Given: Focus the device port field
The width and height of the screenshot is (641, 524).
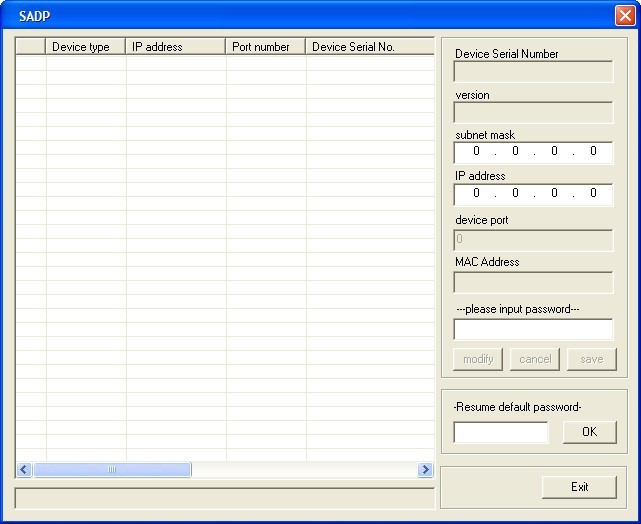Looking at the screenshot, I should pyautogui.click(x=533, y=240).
